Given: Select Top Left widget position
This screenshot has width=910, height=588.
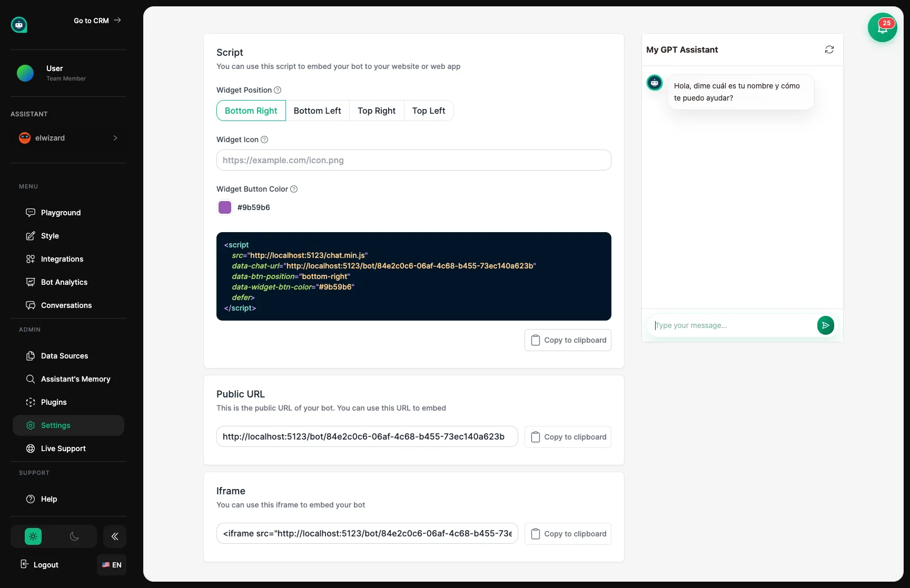Looking at the screenshot, I should [429, 111].
